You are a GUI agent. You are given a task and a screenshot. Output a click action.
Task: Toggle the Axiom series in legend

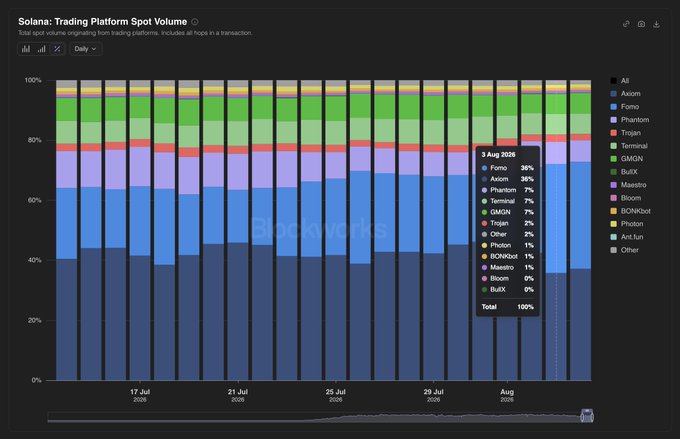(x=625, y=94)
